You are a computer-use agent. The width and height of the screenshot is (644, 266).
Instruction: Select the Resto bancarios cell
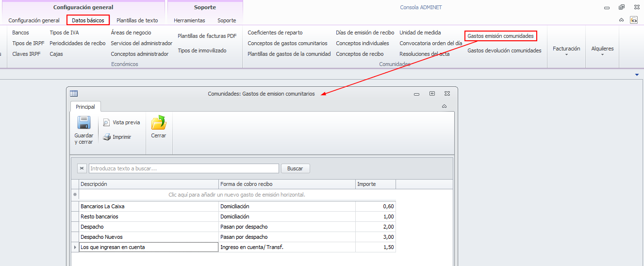tap(149, 216)
